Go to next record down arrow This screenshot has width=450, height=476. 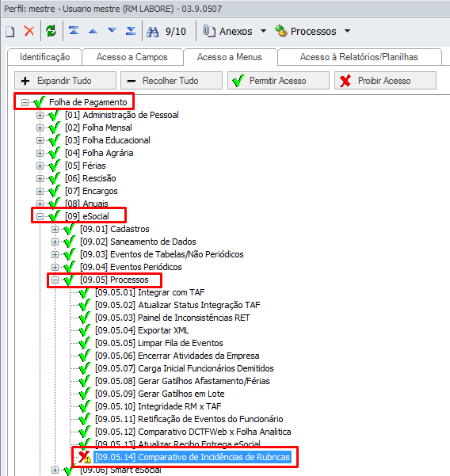coord(112,30)
